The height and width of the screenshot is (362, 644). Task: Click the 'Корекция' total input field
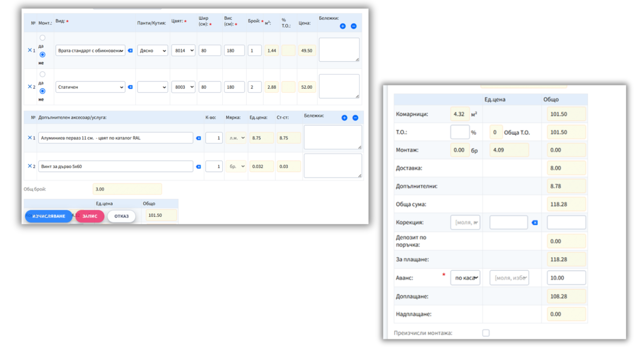(566, 222)
